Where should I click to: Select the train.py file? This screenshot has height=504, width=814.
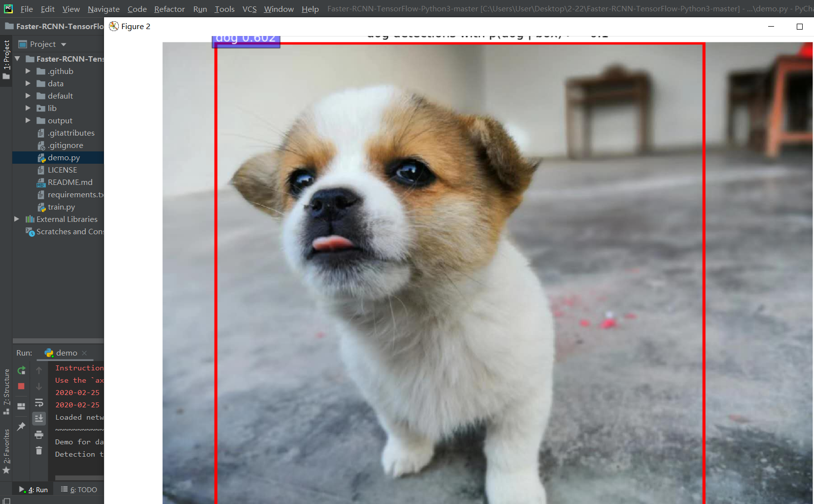pyautogui.click(x=61, y=207)
